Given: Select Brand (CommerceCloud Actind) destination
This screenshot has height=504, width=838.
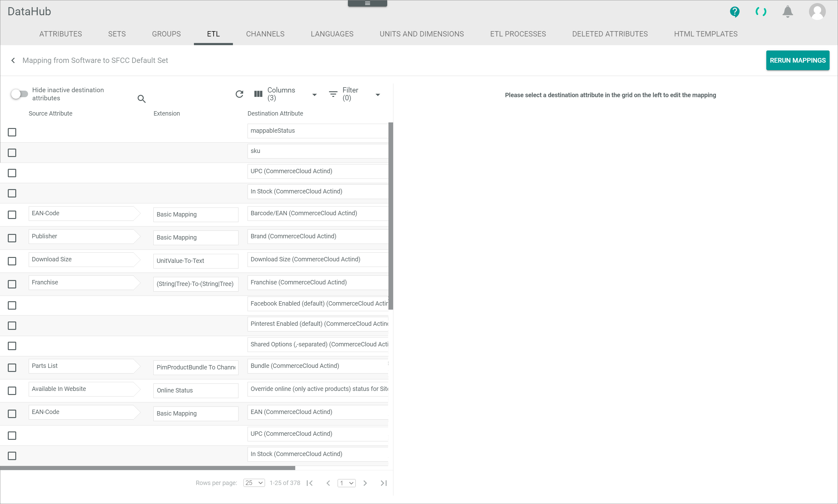Looking at the screenshot, I should tap(318, 236).
